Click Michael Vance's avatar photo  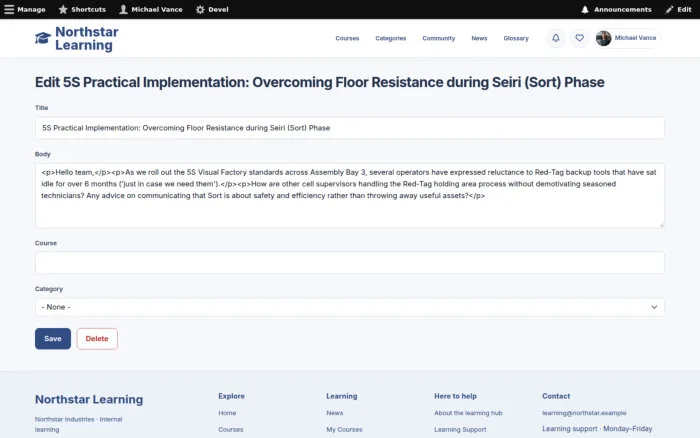coord(604,38)
